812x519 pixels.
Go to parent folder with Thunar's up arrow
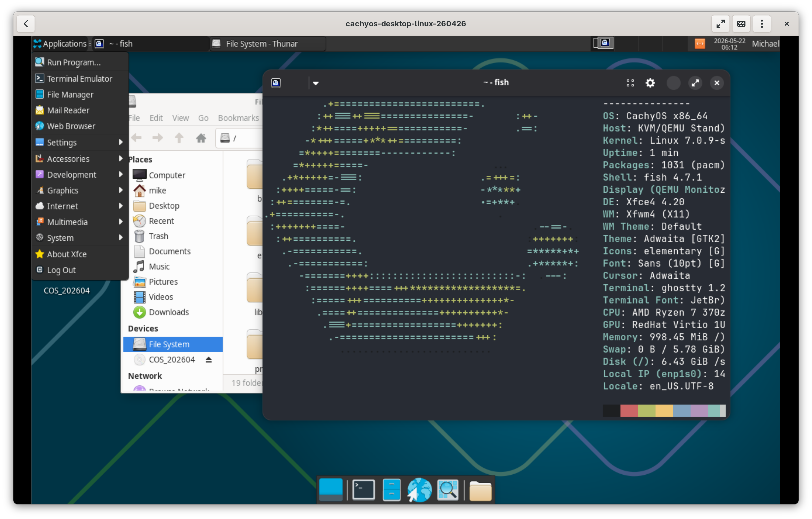coord(179,137)
